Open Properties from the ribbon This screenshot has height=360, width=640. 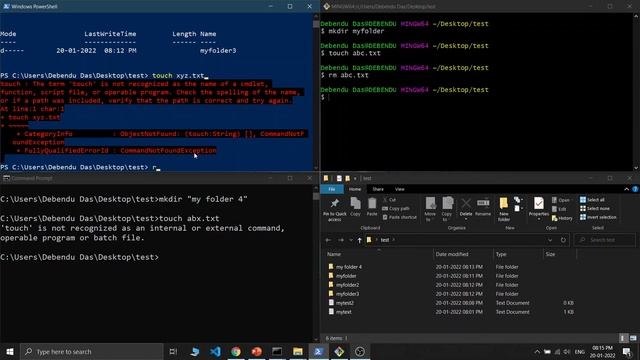(539, 209)
